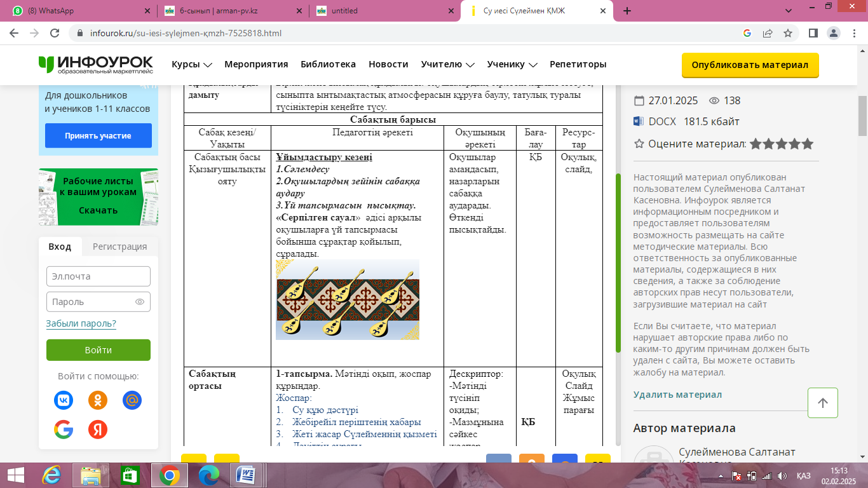Log in with the Google icon
The image size is (868, 488).
pyautogui.click(x=64, y=430)
